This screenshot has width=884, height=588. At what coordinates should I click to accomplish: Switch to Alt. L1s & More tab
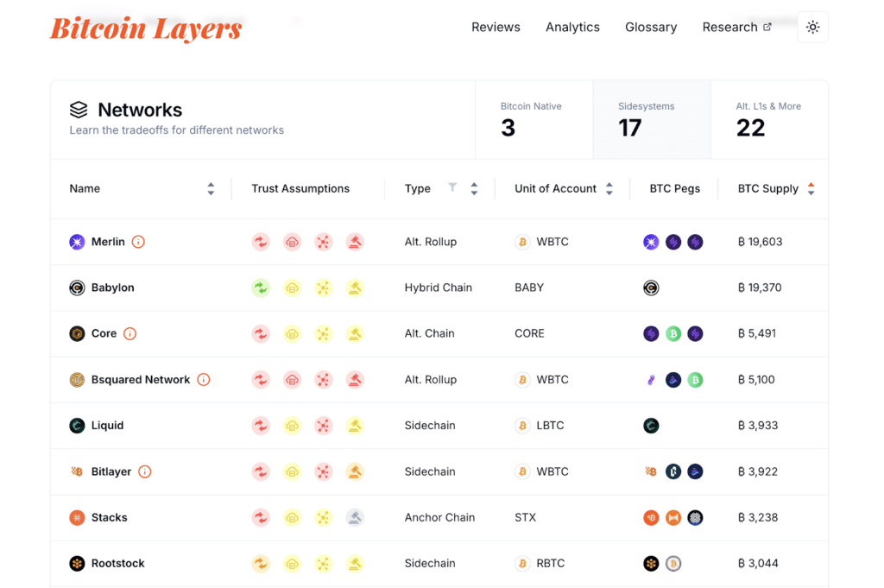coord(769,119)
